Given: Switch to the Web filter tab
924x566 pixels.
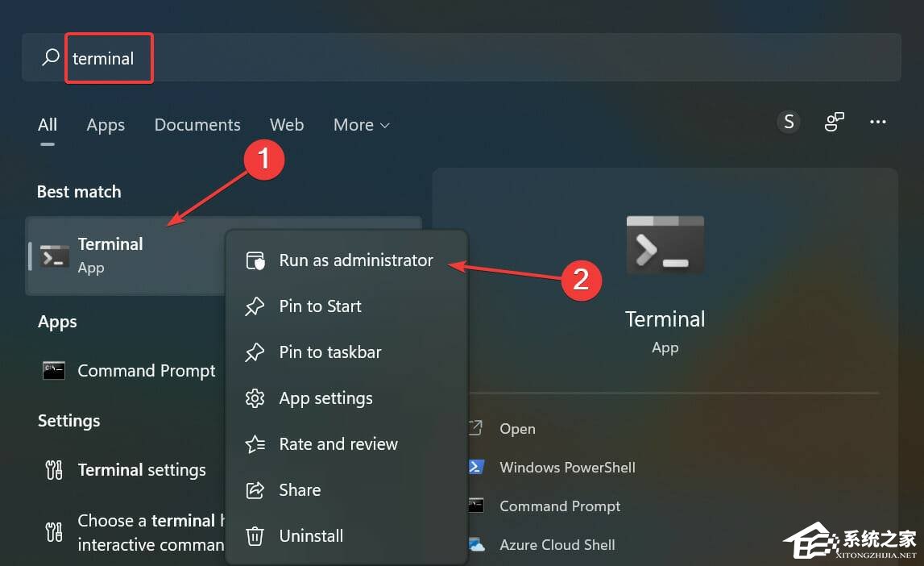Looking at the screenshot, I should [x=287, y=125].
